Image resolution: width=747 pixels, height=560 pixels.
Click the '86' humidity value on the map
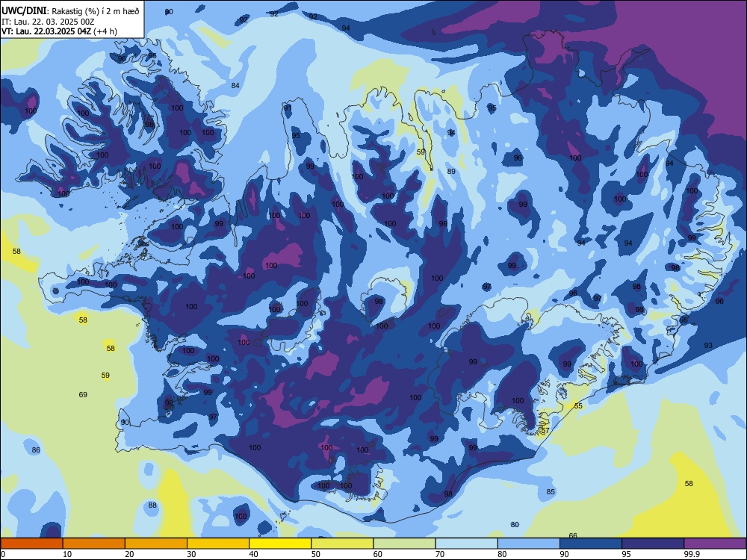click(36, 450)
